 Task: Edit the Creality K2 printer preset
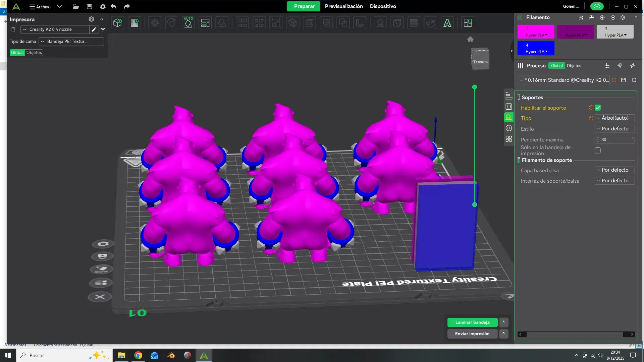click(x=94, y=29)
